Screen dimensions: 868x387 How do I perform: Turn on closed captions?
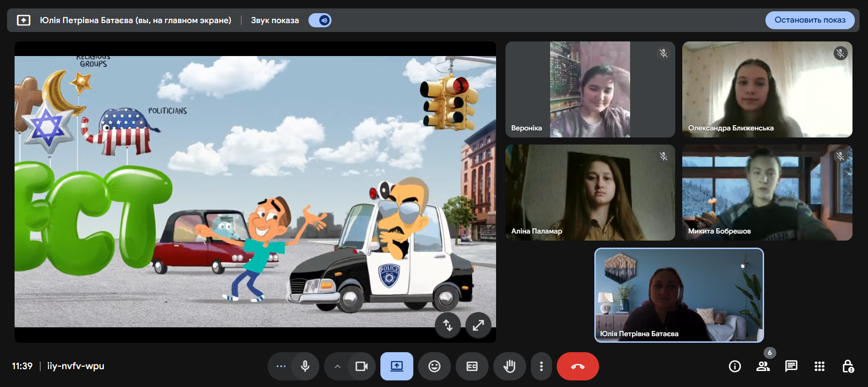point(472,366)
